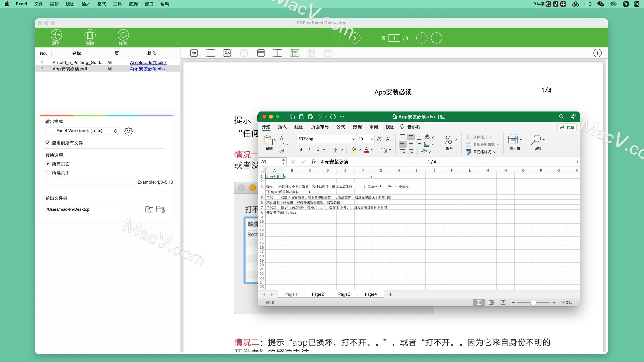
Task: Click the cut scissors icon
Action: pos(282,137)
